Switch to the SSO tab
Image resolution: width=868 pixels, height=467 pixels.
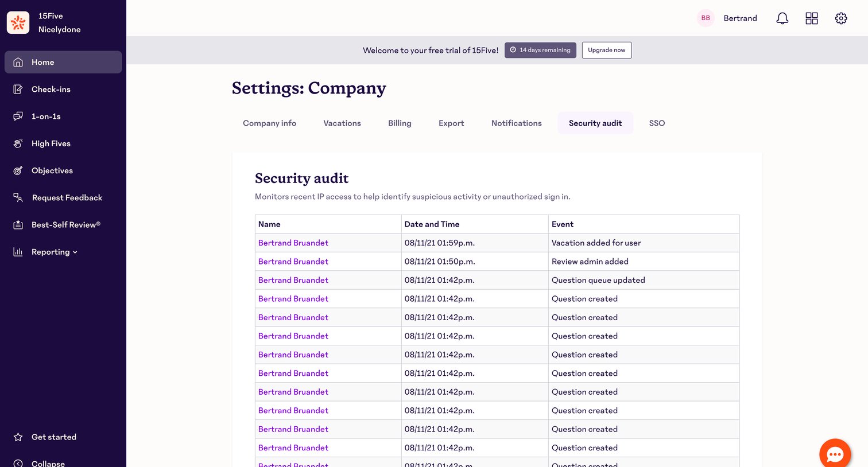(657, 123)
